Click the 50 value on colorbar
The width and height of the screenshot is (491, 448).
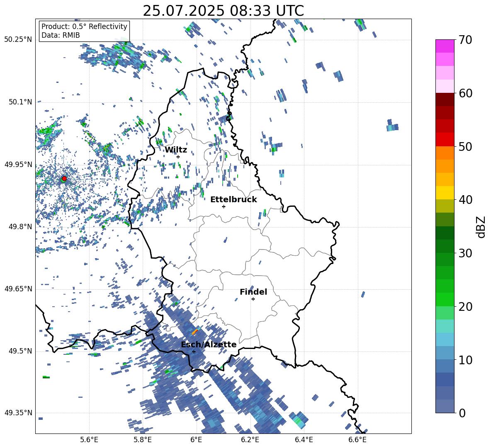(465, 147)
